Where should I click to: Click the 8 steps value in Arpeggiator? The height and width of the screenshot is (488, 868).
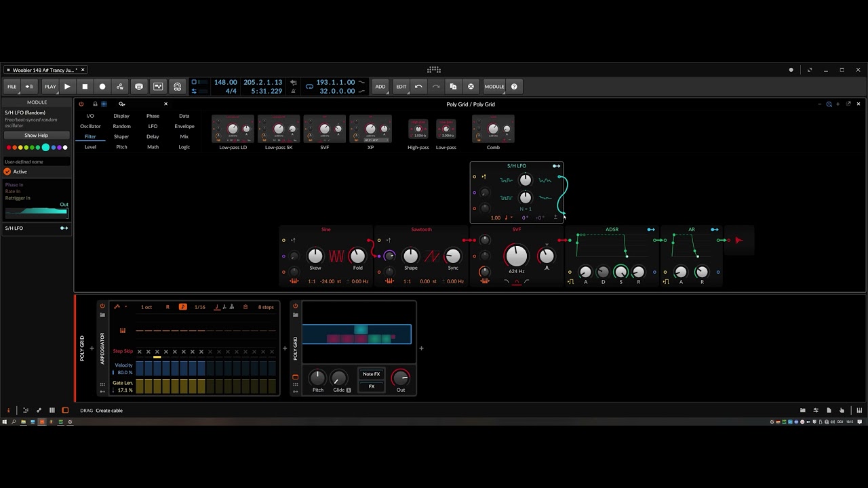coord(266,307)
